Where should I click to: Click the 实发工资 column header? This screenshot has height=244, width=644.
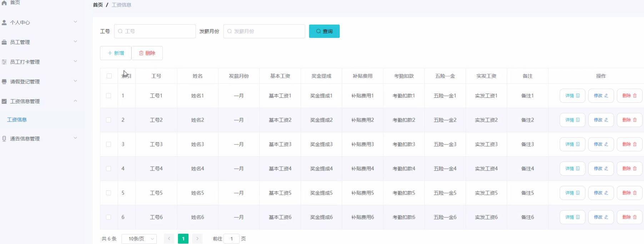pos(486,76)
